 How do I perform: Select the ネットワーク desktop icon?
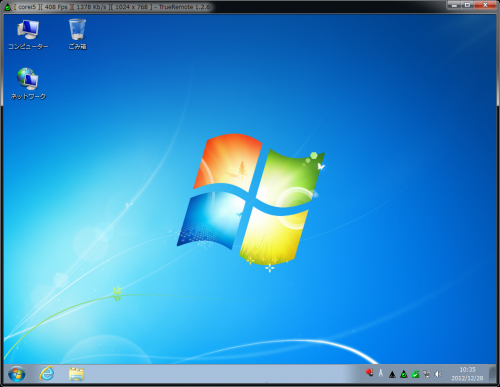point(28,84)
